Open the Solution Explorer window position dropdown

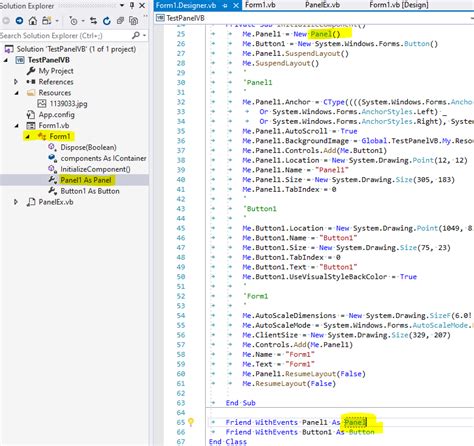(x=122, y=5)
